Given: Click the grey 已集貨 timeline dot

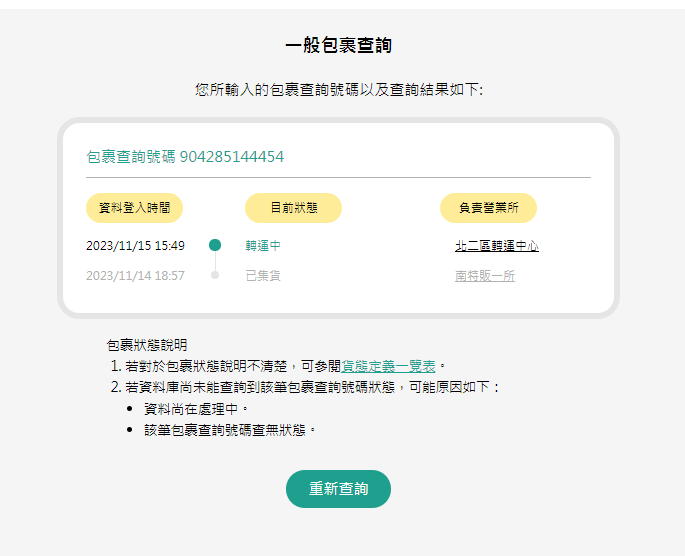Looking at the screenshot, I should 215,275.
